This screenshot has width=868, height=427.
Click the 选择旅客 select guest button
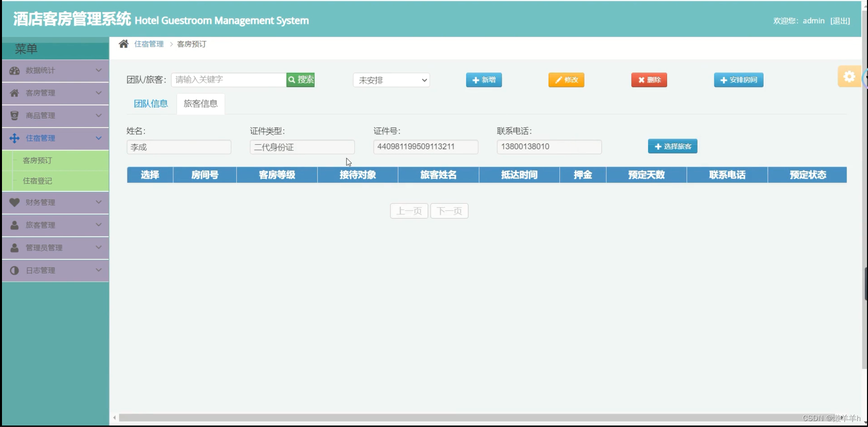672,146
